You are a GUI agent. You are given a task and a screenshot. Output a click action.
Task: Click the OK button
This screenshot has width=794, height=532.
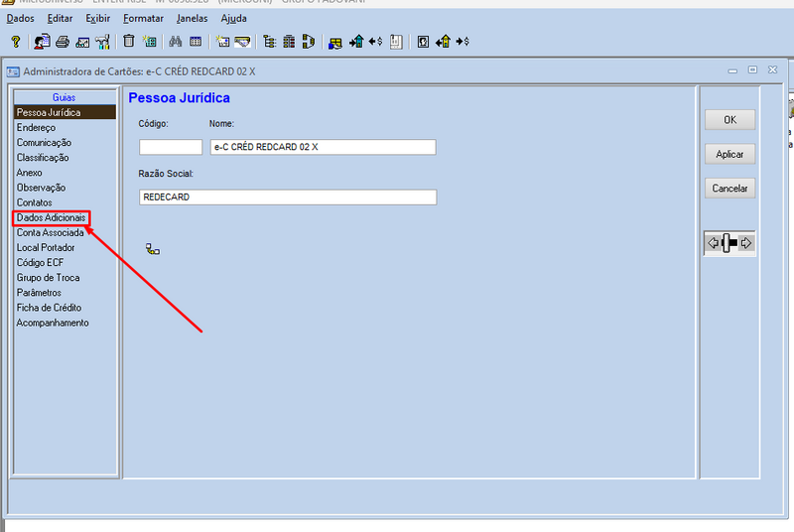(729, 120)
